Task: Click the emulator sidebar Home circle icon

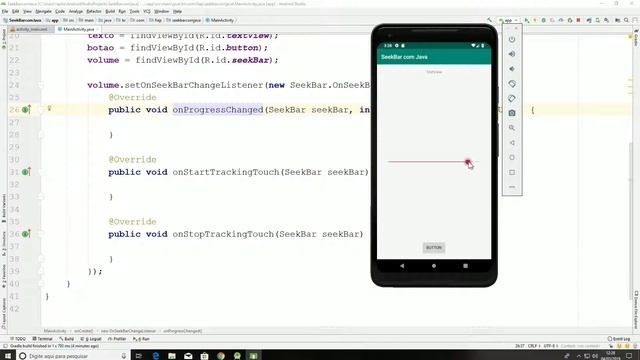Action: pos(512,158)
